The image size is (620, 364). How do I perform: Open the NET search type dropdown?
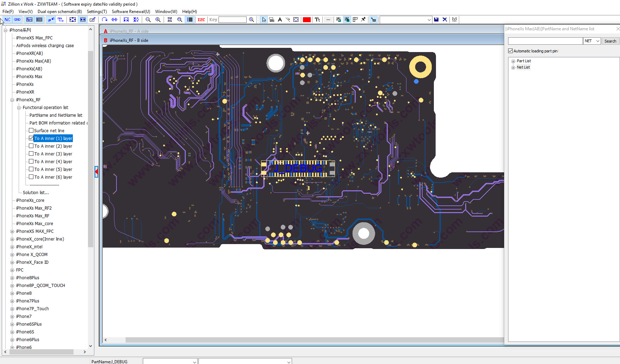click(x=597, y=41)
